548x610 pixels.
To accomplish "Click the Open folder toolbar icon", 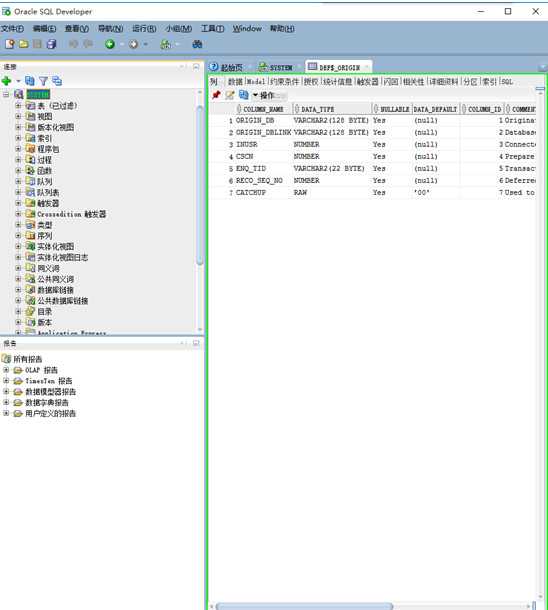I will 23,44.
